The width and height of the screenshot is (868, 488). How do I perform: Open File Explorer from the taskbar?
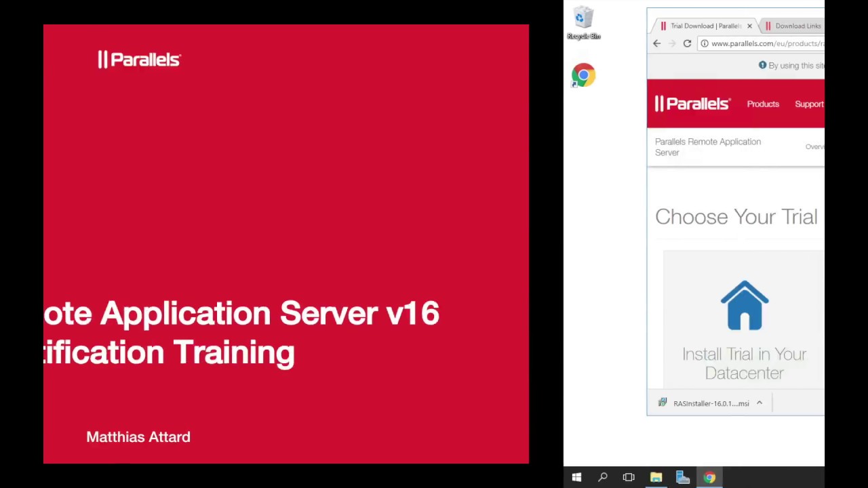click(656, 477)
